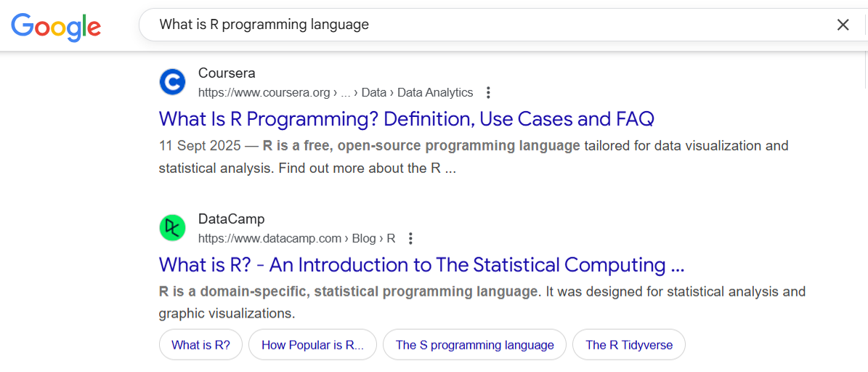Open "What is R? - An Introduction" link
Image resolution: width=868 pixels, height=372 pixels.
pos(421,264)
